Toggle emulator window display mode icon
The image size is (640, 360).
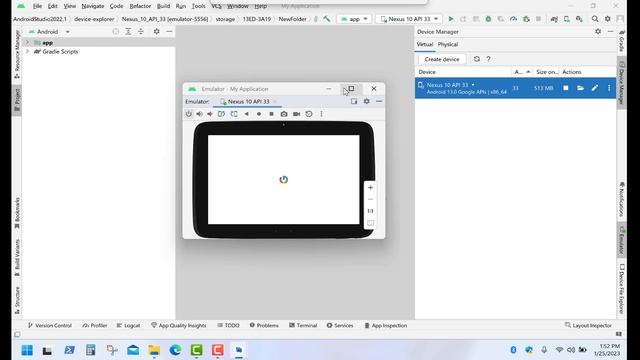(354, 101)
